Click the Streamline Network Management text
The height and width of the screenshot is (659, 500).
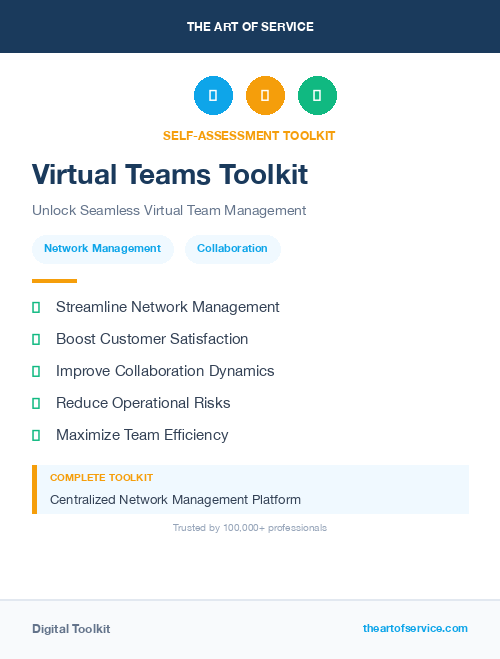click(168, 307)
